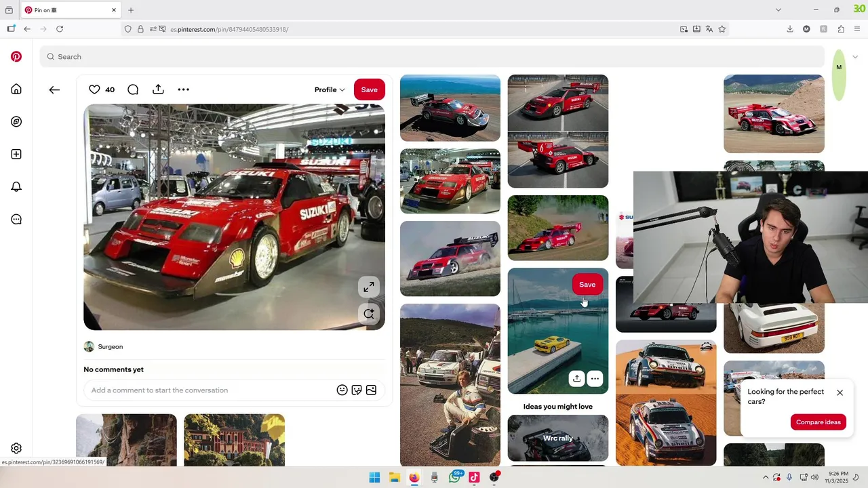Open the man sitting by rally car pin

point(450,385)
